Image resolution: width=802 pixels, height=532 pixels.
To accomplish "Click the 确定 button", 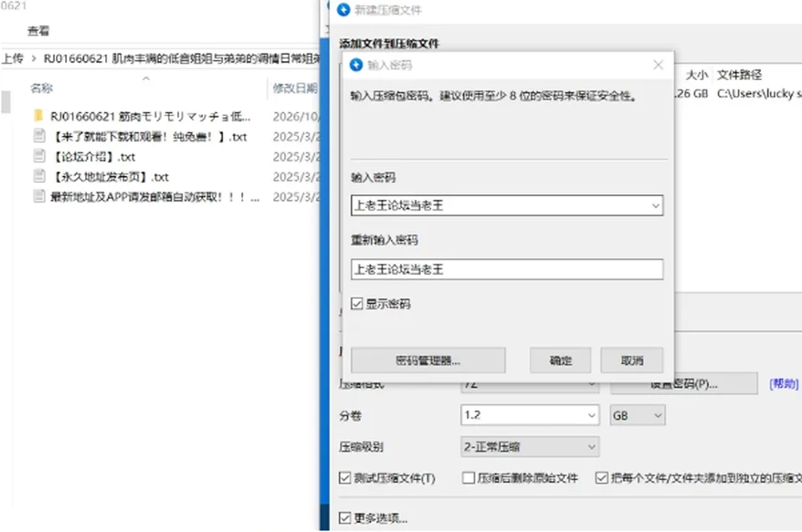I will pyautogui.click(x=561, y=361).
